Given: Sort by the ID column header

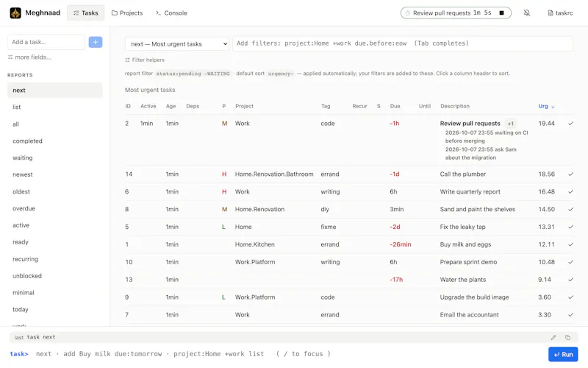Looking at the screenshot, I should coord(128,106).
